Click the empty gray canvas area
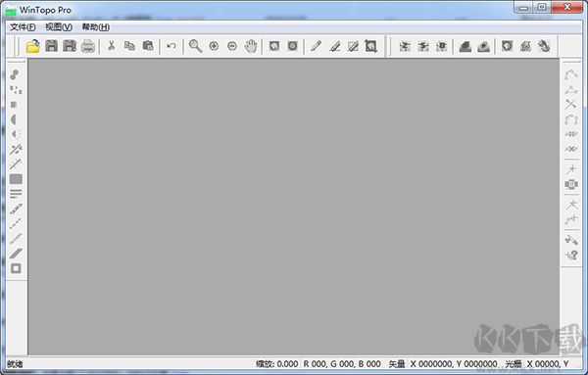588x375 pixels. 294,207
